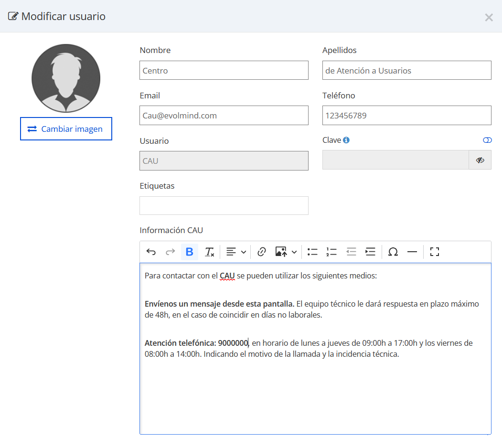Image resolution: width=502 pixels, height=448 pixels.
Task: Remove text formatting with the Tx icon
Action: (x=209, y=252)
